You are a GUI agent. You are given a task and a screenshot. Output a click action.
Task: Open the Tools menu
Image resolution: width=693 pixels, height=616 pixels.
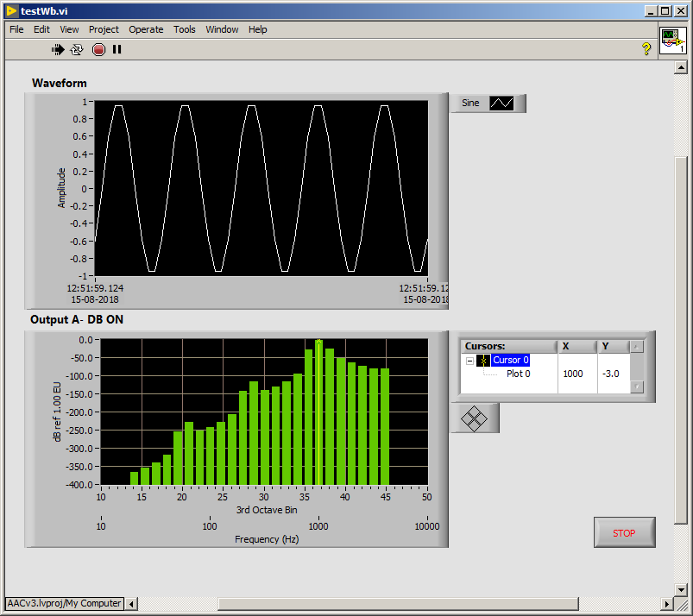185,29
